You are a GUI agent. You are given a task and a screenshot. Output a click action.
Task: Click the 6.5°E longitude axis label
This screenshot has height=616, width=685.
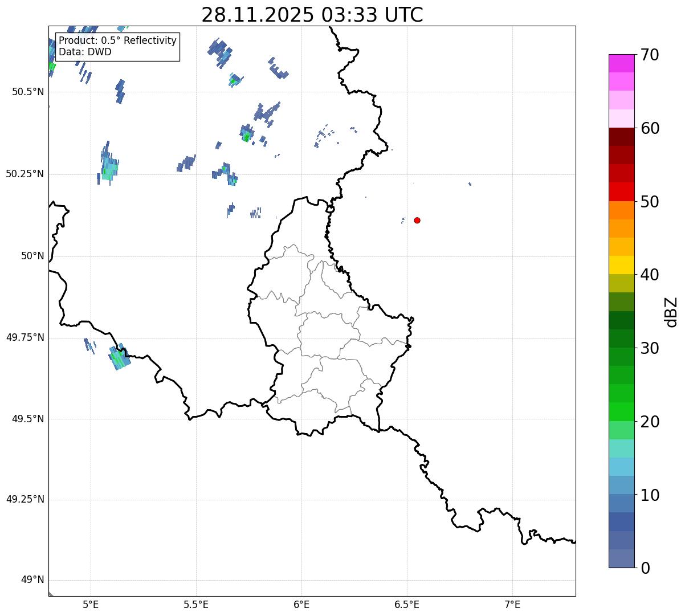[407, 604]
